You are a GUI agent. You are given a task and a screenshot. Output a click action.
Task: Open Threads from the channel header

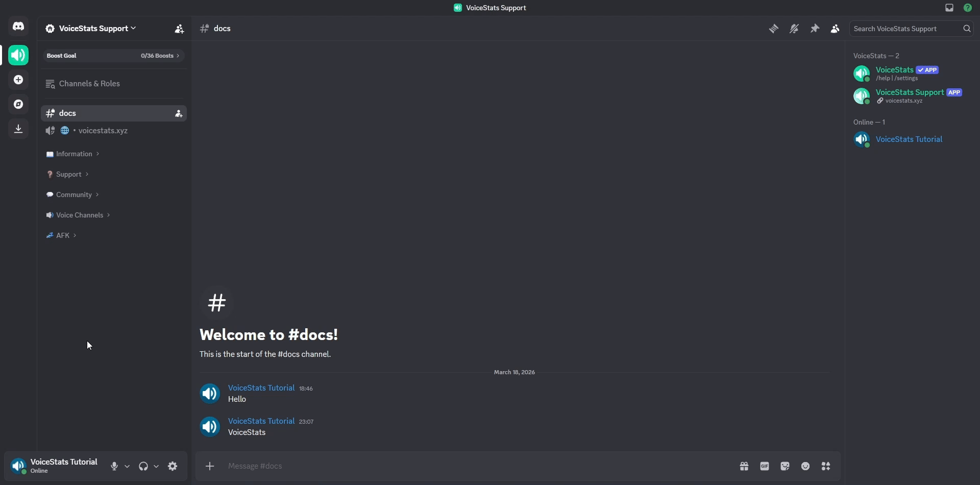(774, 29)
